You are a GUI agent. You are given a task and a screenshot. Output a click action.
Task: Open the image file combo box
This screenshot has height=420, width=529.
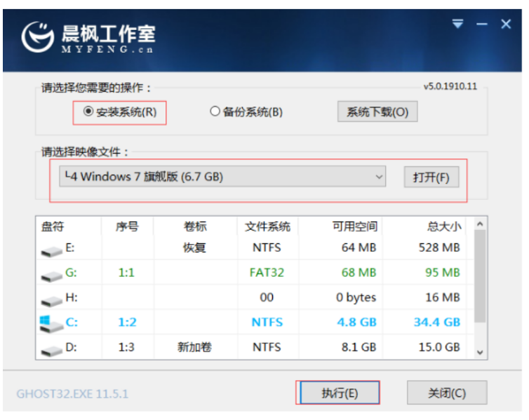(x=222, y=176)
